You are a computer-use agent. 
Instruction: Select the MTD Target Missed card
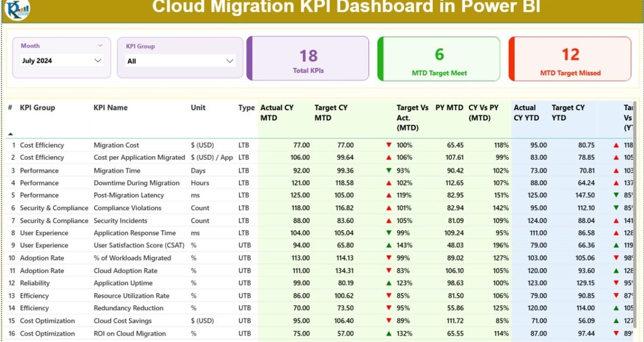click(570, 59)
